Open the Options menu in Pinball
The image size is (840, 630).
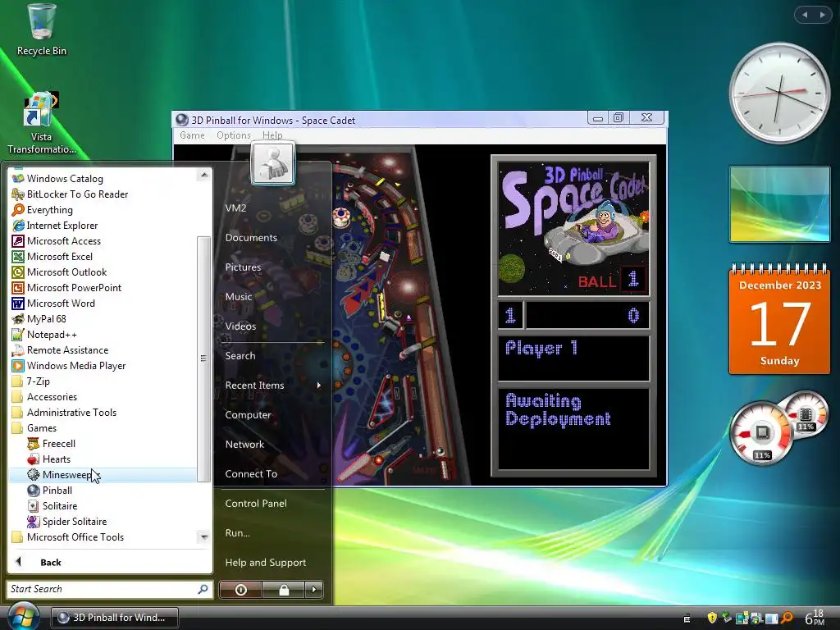[234, 135]
